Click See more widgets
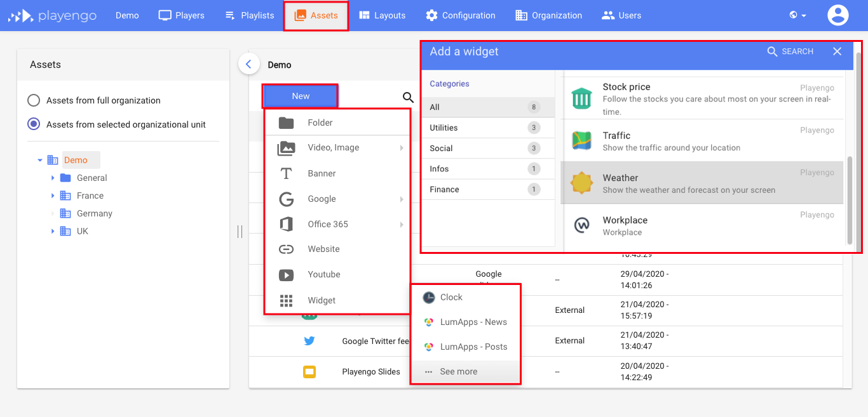The width and height of the screenshot is (868, 417). (465, 371)
